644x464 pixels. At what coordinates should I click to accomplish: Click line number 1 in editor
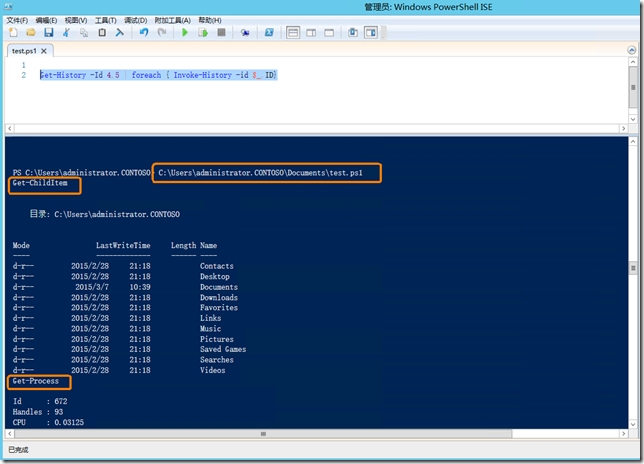(x=23, y=65)
